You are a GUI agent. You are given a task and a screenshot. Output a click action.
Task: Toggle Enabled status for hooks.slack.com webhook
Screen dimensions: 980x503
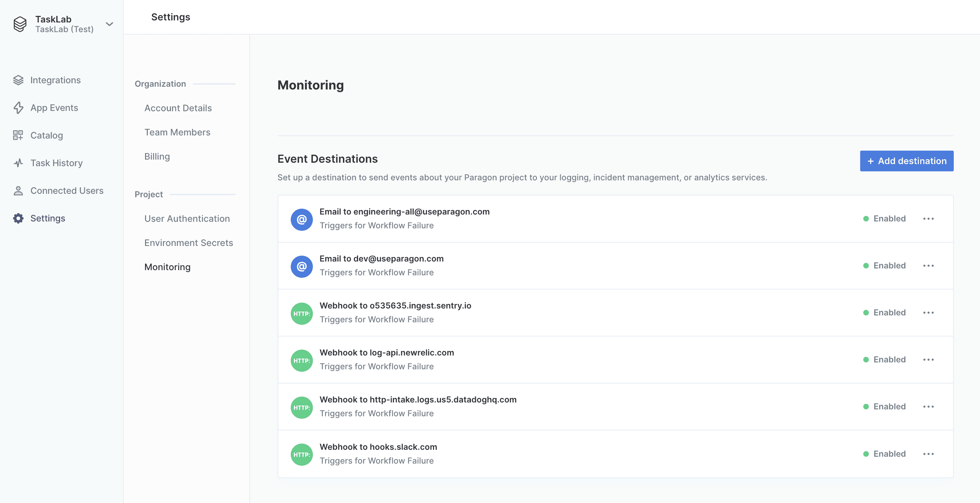(x=884, y=454)
